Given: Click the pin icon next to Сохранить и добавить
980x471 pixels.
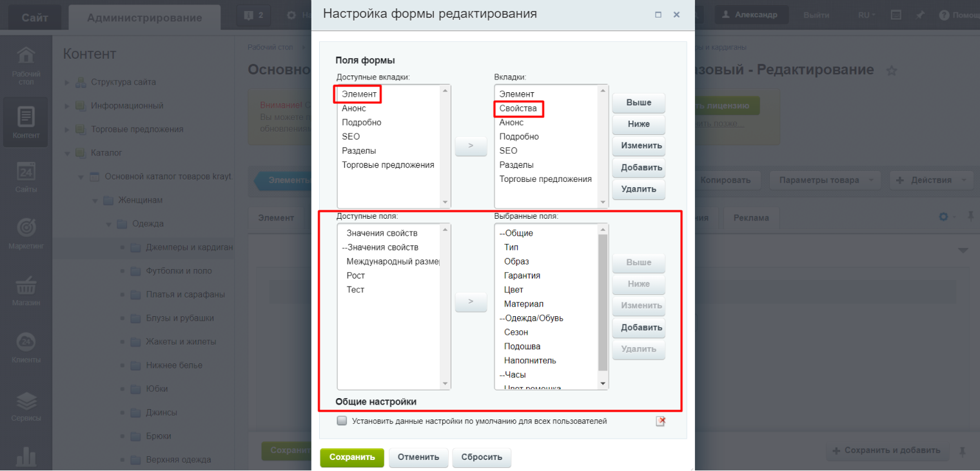Looking at the screenshot, I should (x=963, y=450).
